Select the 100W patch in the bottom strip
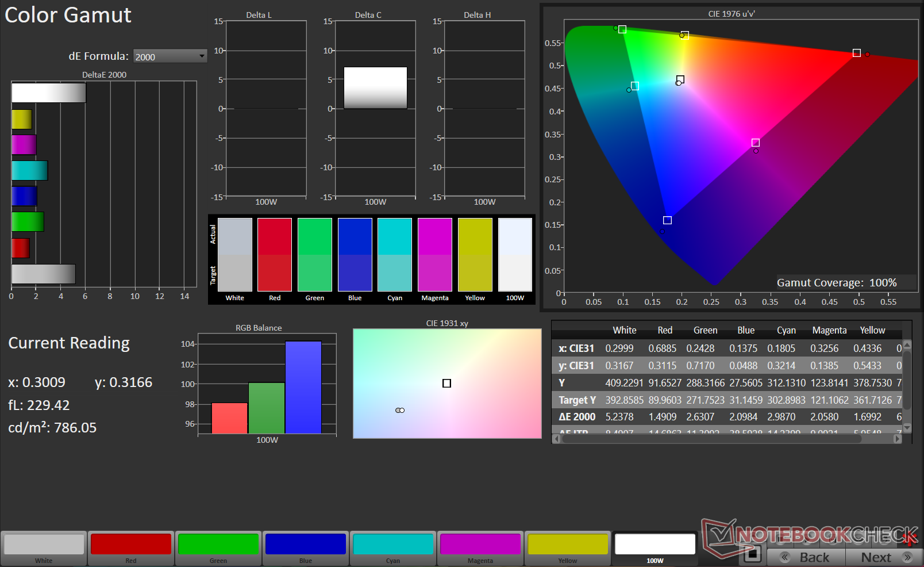The image size is (924, 567). pos(655,545)
